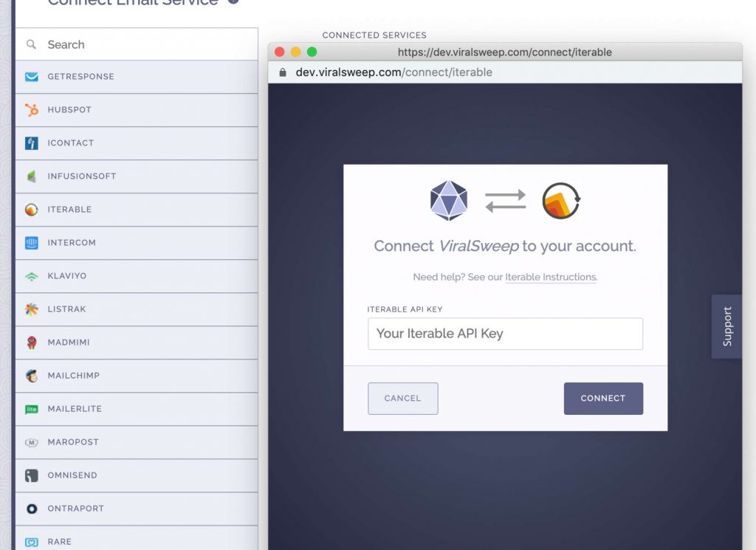Viewport: 756px width, 550px height.
Task: Click the Listrak colorful star icon
Action: pos(31,309)
